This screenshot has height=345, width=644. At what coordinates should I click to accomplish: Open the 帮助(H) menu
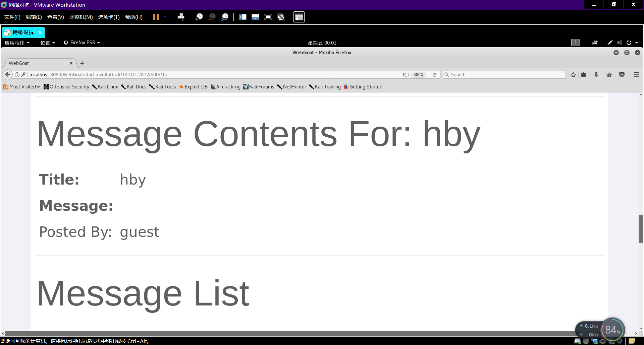(x=133, y=17)
